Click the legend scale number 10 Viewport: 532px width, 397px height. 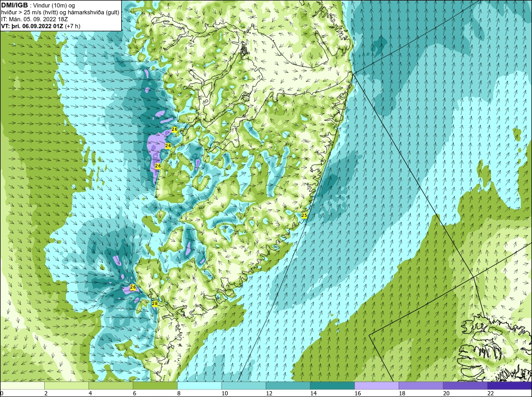click(225, 393)
